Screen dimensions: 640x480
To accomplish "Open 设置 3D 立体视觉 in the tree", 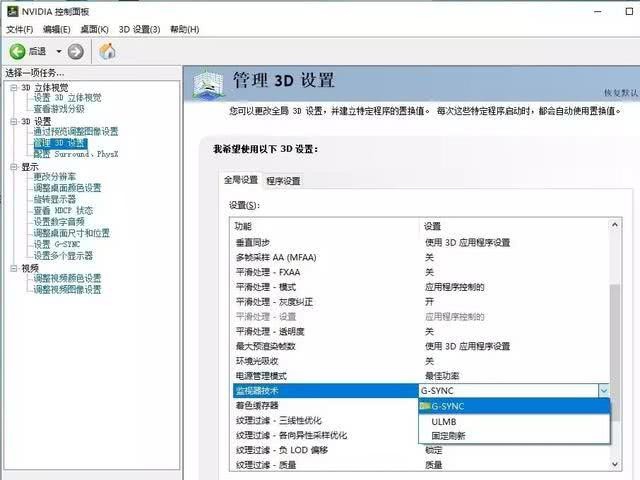I will [67, 98].
